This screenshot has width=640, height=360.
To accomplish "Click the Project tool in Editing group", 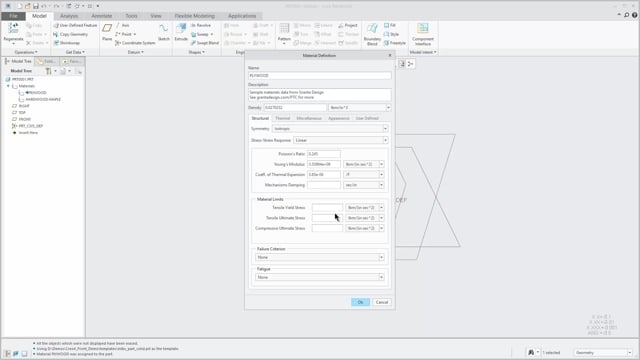I will [x=348, y=25].
